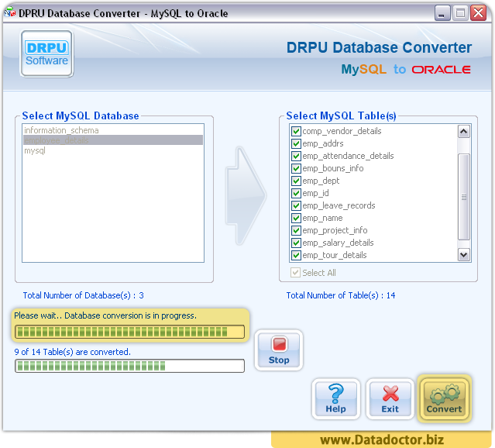This screenshot has width=495, height=448.
Task: Click the comp_vendor_details table name
Action: 342,131
